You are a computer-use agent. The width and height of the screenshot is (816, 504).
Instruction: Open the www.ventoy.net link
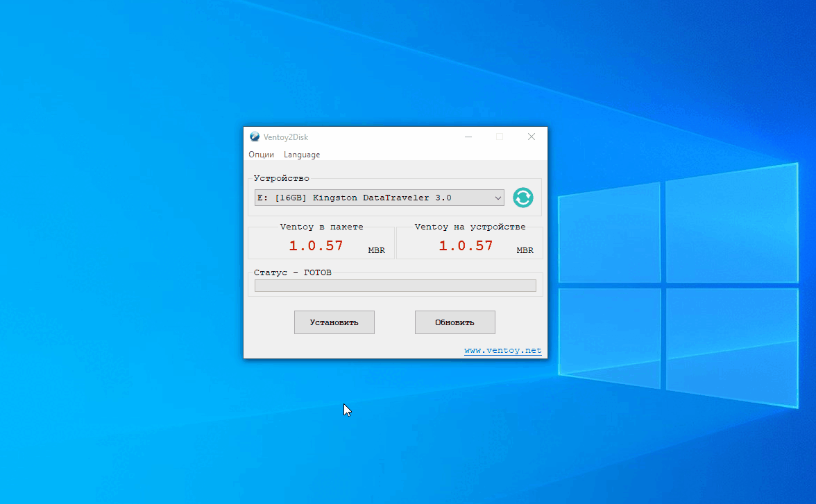click(x=502, y=351)
